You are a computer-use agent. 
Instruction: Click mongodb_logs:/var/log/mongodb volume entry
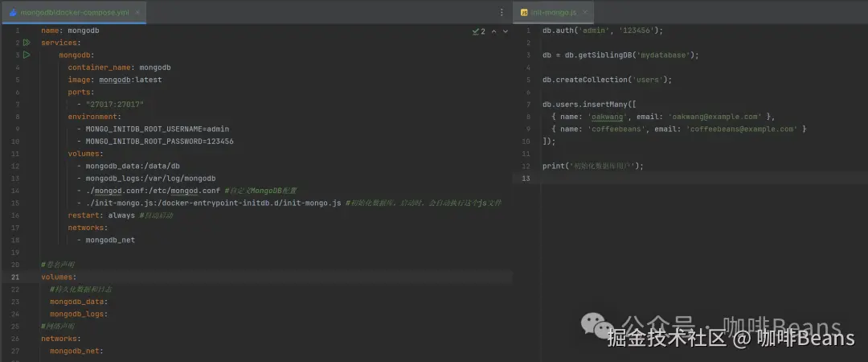point(150,179)
